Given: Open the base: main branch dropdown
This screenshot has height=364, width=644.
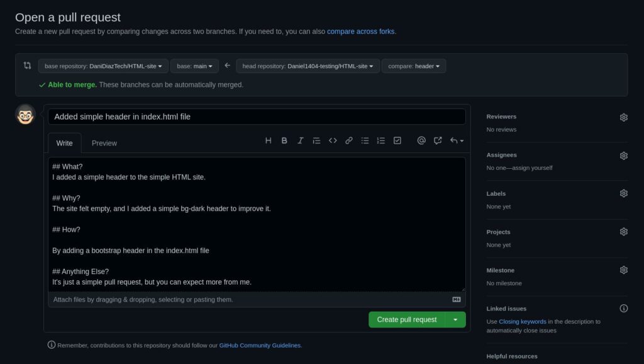Looking at the screenshot, I should 194,65.
